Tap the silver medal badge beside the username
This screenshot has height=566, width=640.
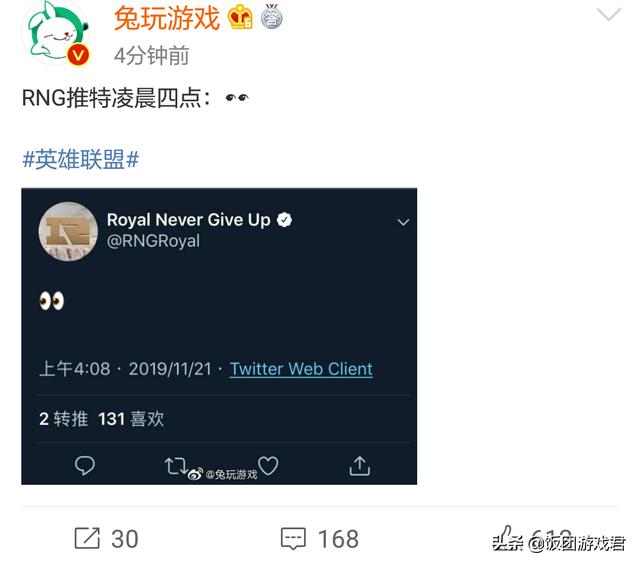(x=272, y=16)
